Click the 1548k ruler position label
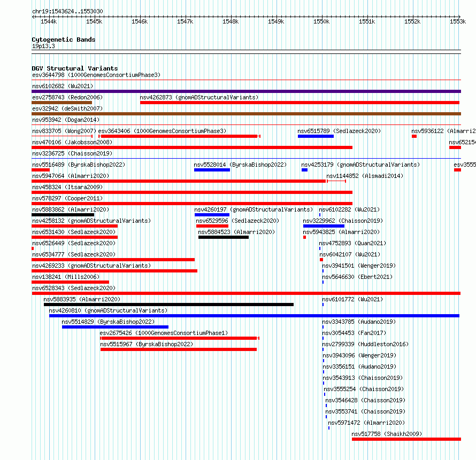 click(231, 21)
